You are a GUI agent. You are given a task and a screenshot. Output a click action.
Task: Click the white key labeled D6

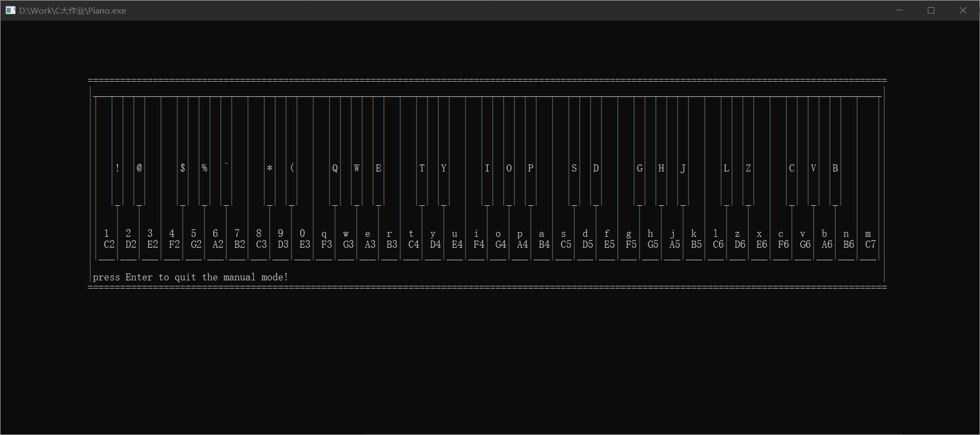(x=737, y=240)
